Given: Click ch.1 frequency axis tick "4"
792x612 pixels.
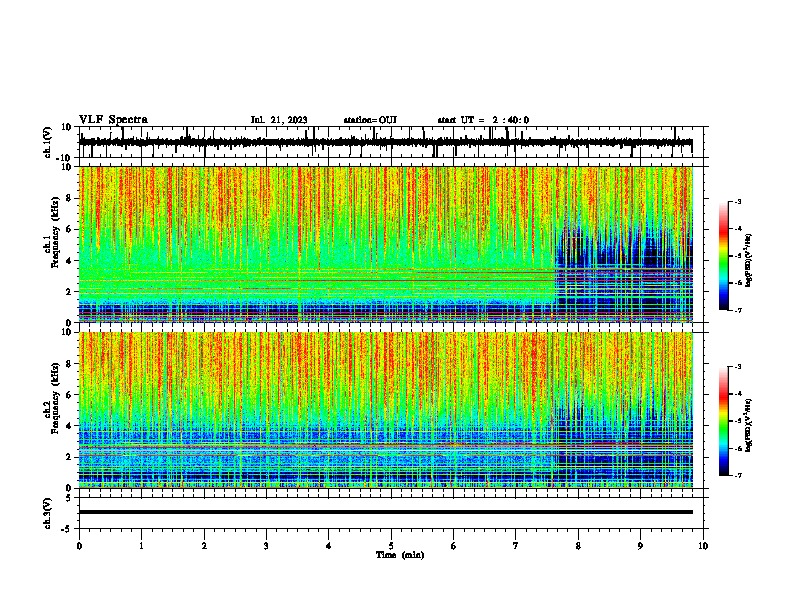Looking at the screenshot, I should point(69,261).
